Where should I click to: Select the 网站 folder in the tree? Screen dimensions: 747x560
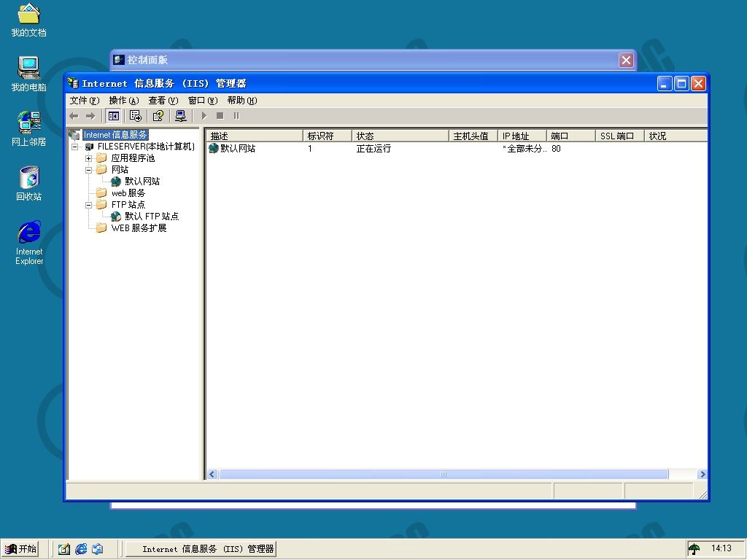point(120,169)
